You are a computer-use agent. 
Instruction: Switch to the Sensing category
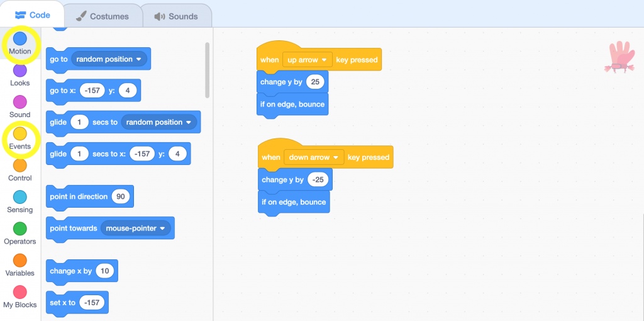[20, 198]
